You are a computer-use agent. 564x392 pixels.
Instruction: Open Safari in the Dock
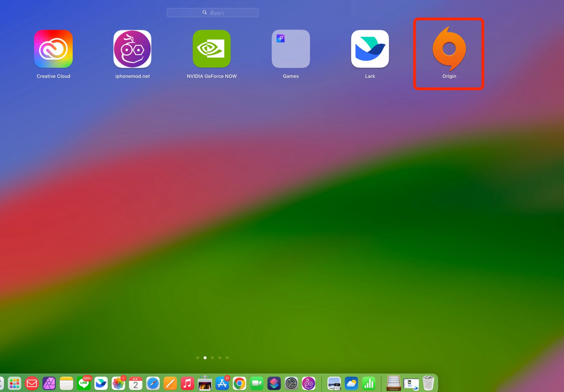(153, 383)
